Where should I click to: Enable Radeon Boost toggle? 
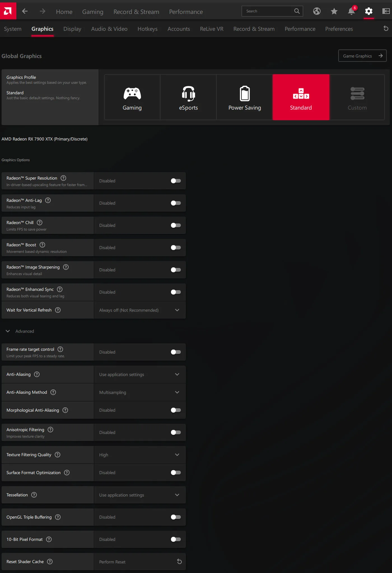pos(176,248)
